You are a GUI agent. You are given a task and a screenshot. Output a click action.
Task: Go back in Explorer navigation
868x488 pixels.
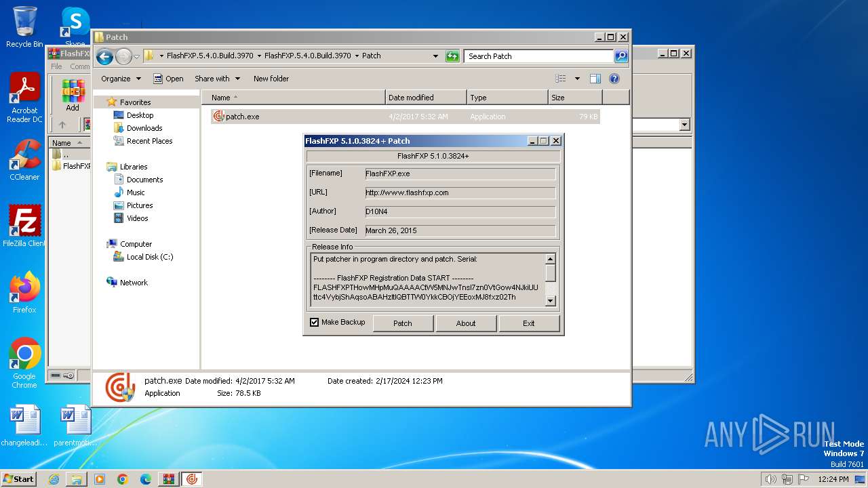click(x=104, y=56)
